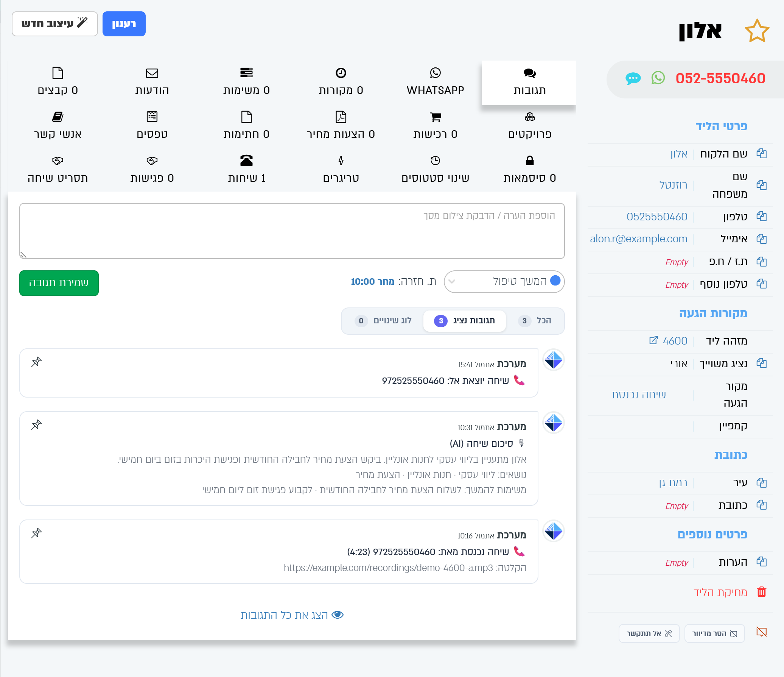Screen dimensions: 784x677
Task: Call the phone number 052-5550460
Action: click(x=720, y=78)
